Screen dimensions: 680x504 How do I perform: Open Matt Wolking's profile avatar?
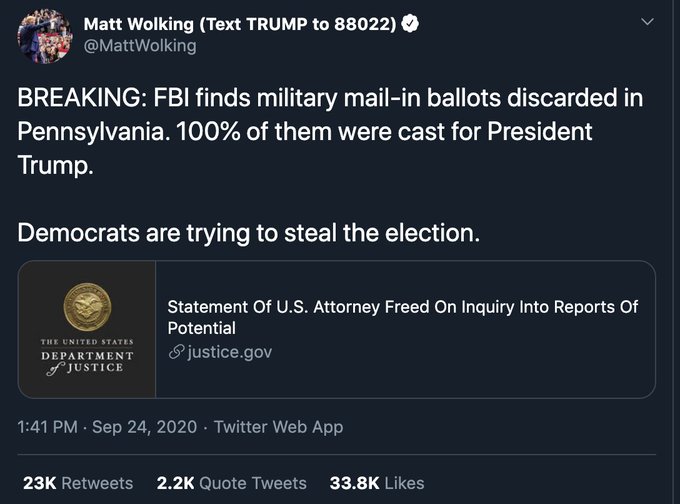[x=44, y=35]
